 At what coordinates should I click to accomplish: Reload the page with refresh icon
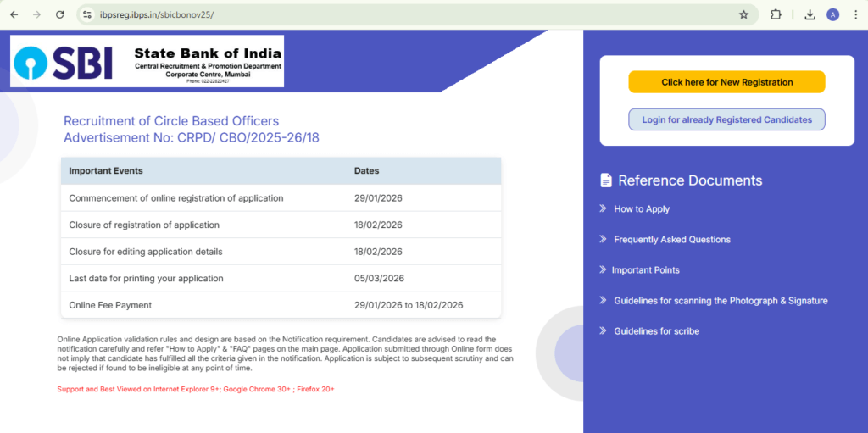pyautogui.click(x=59, y=14)
